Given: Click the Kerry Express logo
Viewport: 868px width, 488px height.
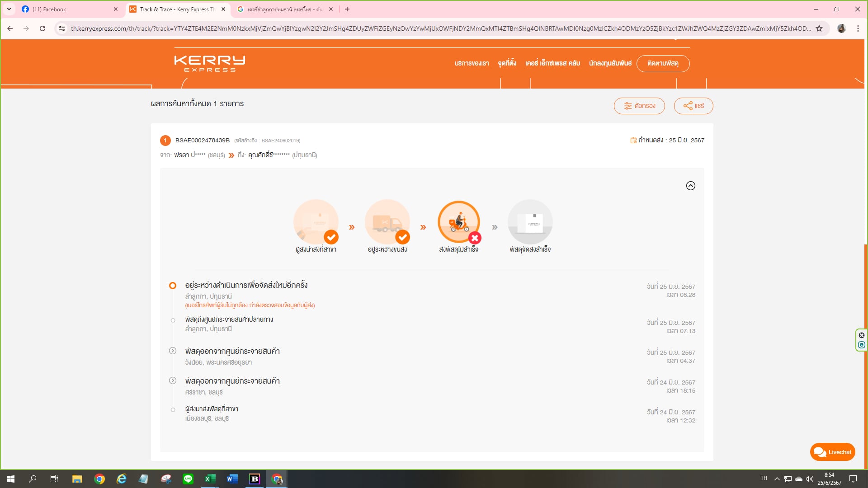Looking at the screenshot, I should pos(210,63).
